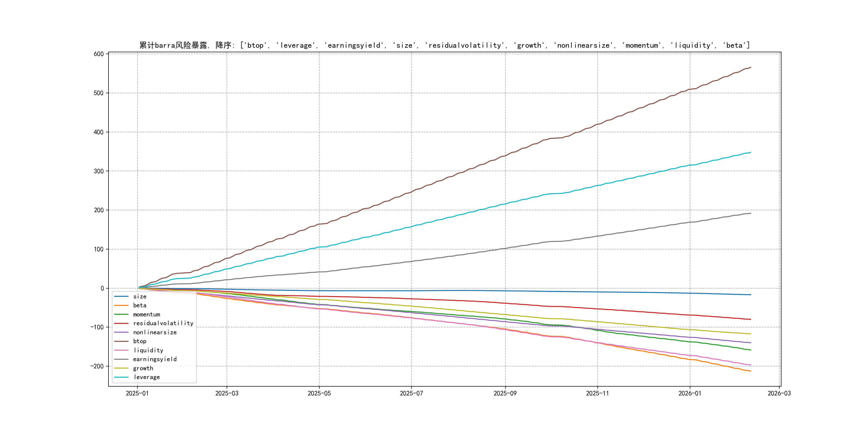Click the earningsyield legend label
The image size is (868, 434).
pos(155,359)
